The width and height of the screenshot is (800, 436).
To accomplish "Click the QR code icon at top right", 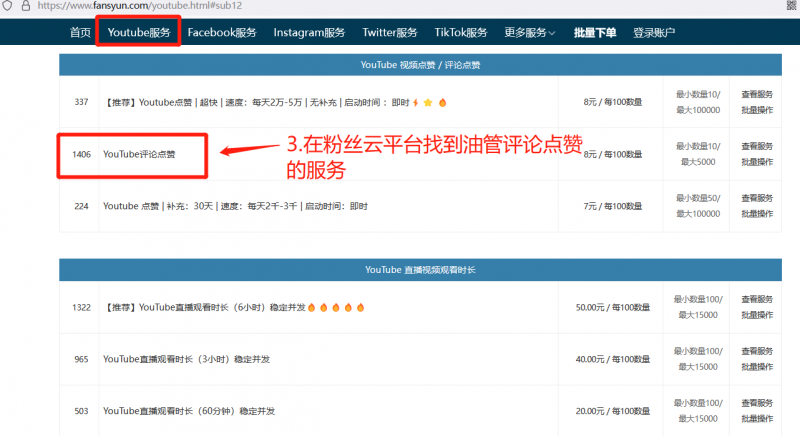I will click(791, 5).
